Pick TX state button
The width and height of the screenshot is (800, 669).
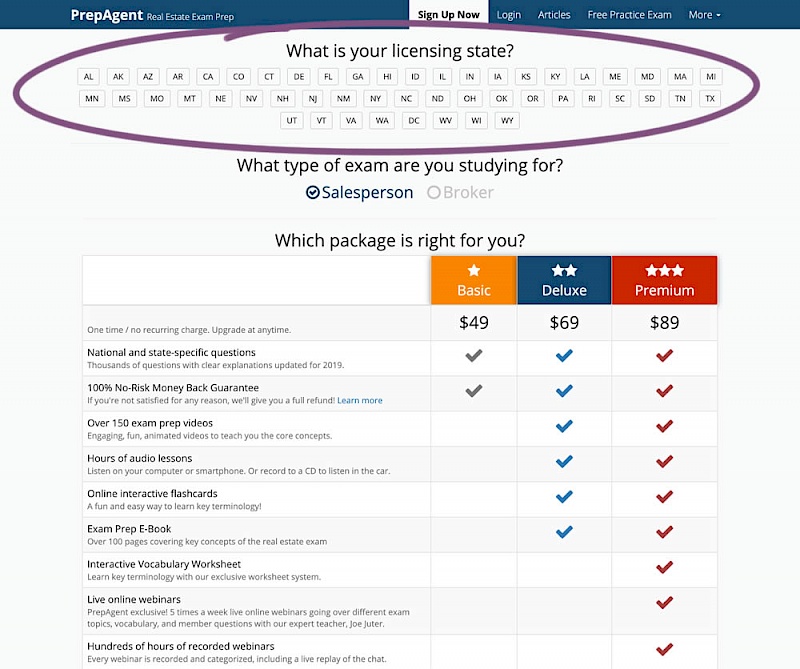coord(709,98)
